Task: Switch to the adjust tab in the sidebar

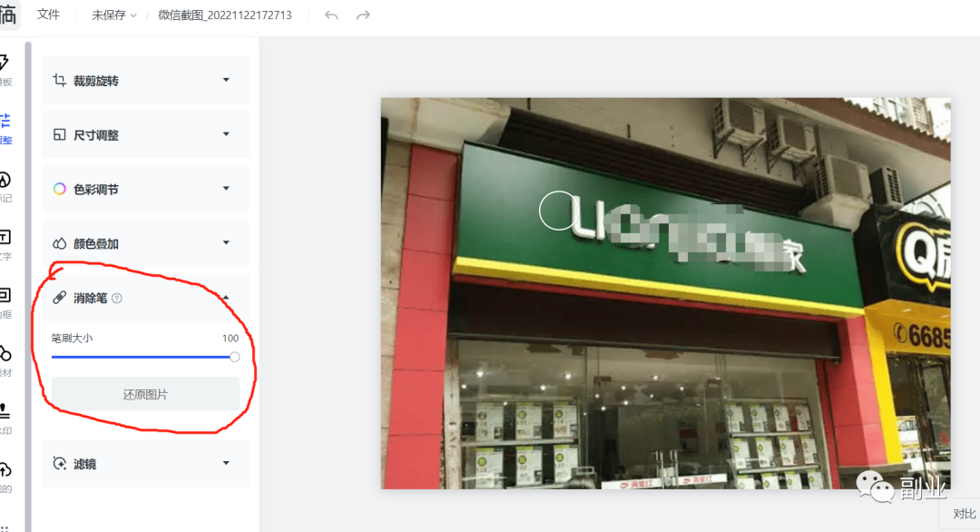Action: 5,128
